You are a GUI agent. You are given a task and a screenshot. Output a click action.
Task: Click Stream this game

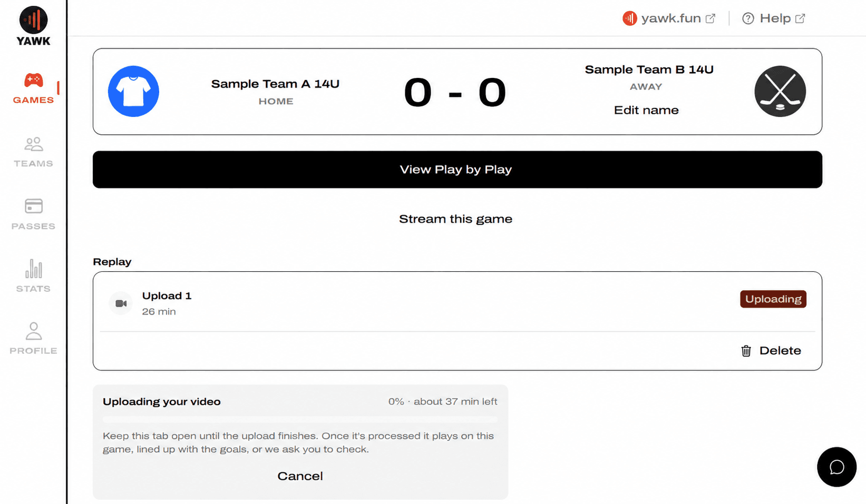(455, 219)
